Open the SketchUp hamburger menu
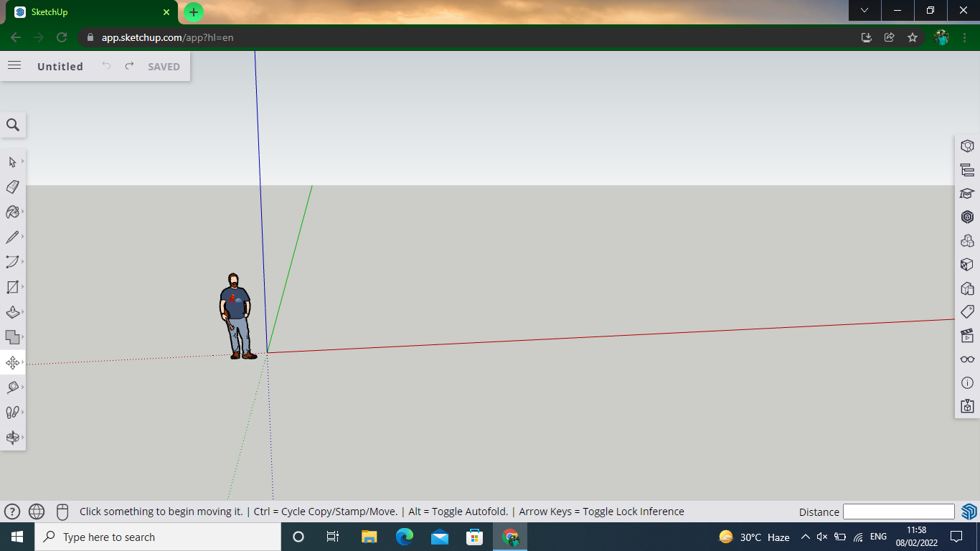Screen dimensions: 980x551 14,66
